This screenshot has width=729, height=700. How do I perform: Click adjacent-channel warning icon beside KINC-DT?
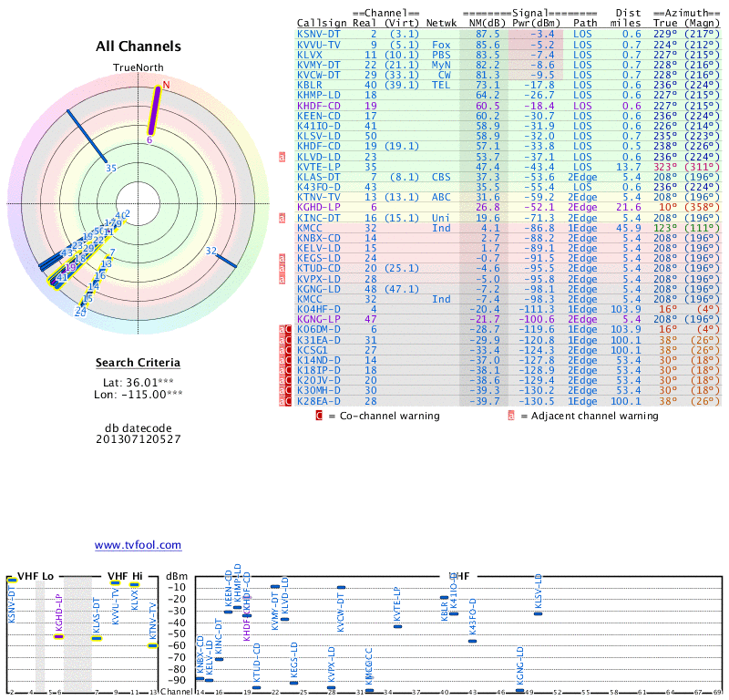pos(282,218)
